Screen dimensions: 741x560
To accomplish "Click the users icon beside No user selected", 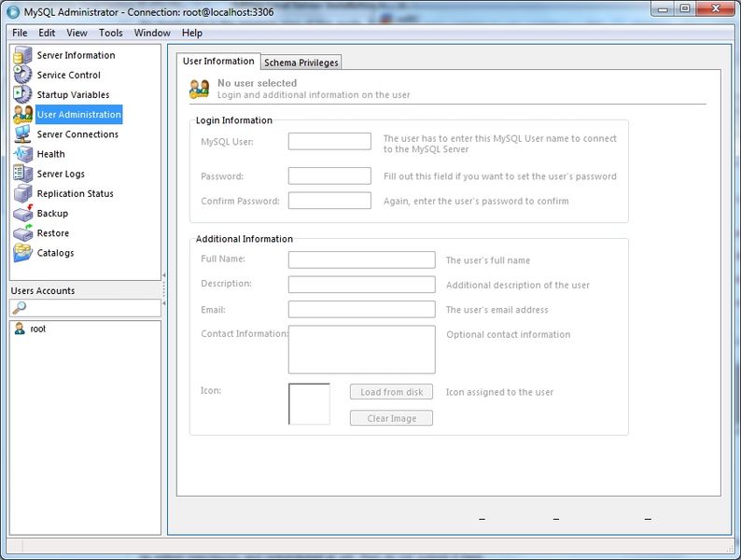I will click(x=200, y=89).
